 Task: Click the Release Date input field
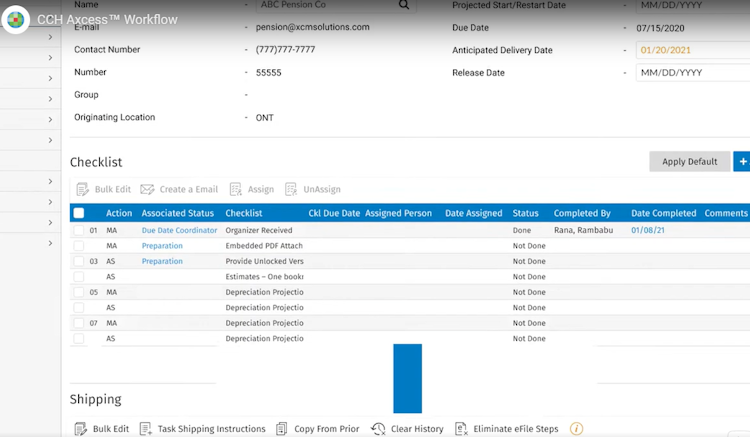693,73
